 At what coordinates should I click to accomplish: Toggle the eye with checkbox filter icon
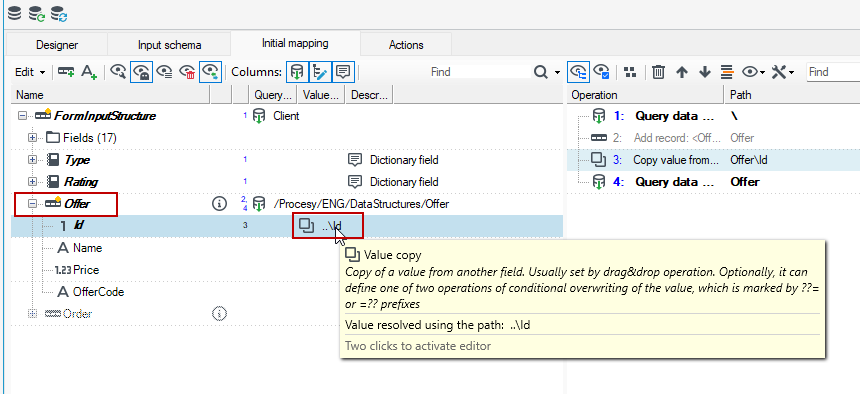point(602,72)
